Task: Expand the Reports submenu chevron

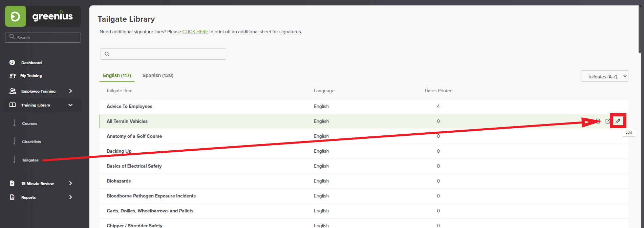Action: click(x=70, y=197)
